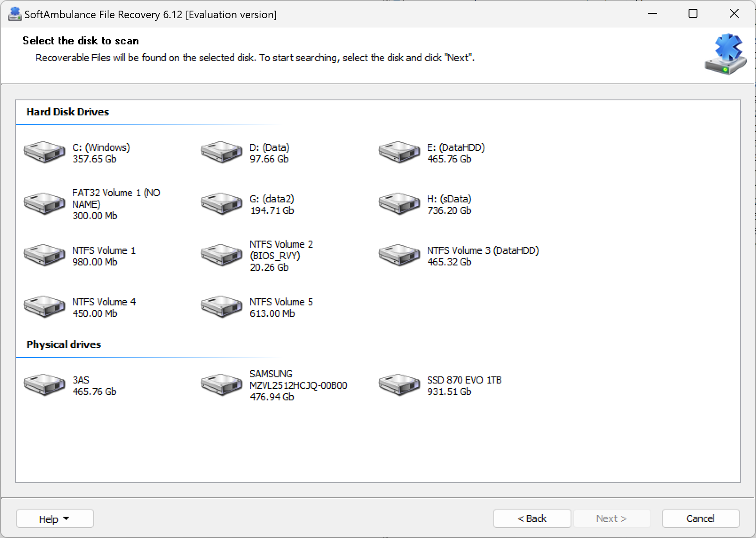This screenshot has width=756, height=538.
Task: Click the E: (DataHDD) label text
Action: pyautogui.click(x=456, y=147)
